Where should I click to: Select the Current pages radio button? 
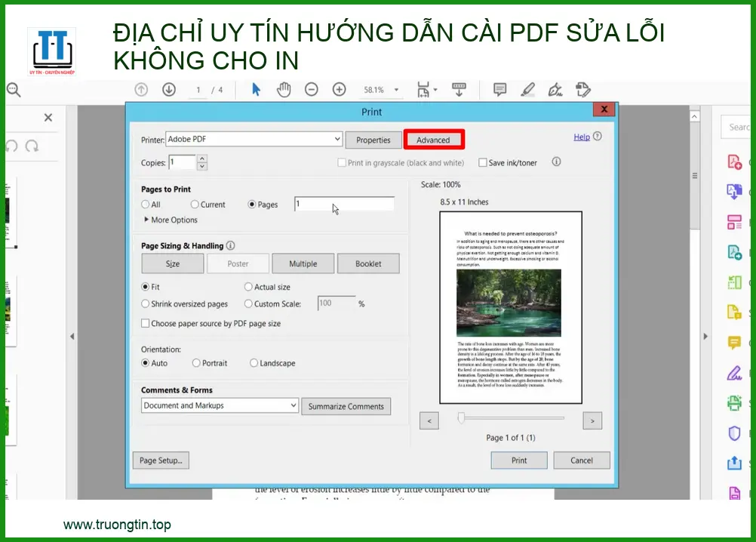coord(195,205)
